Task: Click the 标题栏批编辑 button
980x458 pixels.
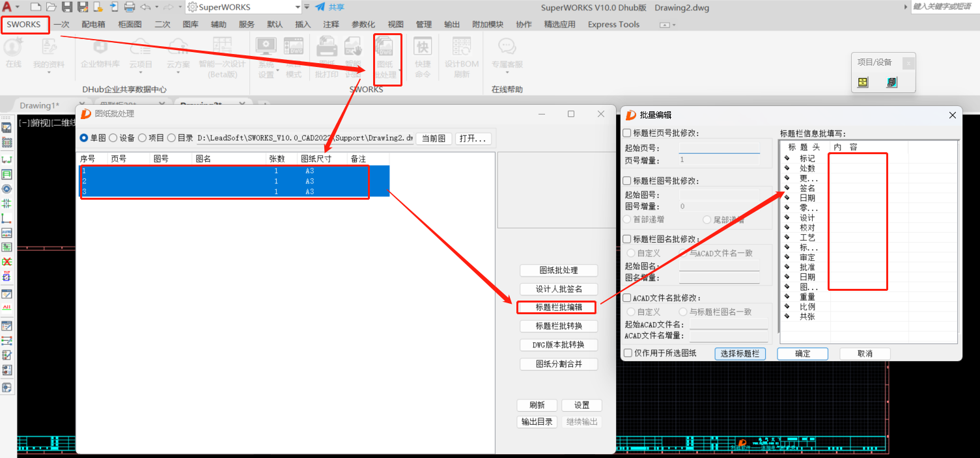Action: point(559,307)
